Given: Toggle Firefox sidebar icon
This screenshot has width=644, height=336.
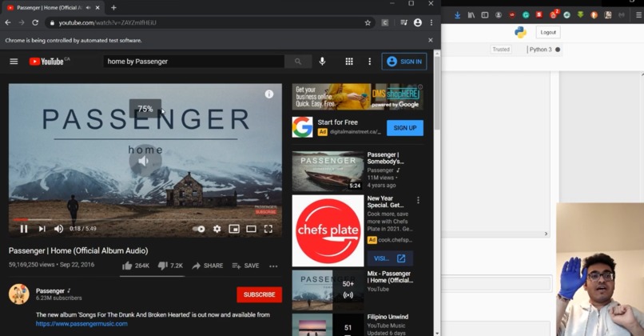Looking at the screenshot, I should coord(485,15).
